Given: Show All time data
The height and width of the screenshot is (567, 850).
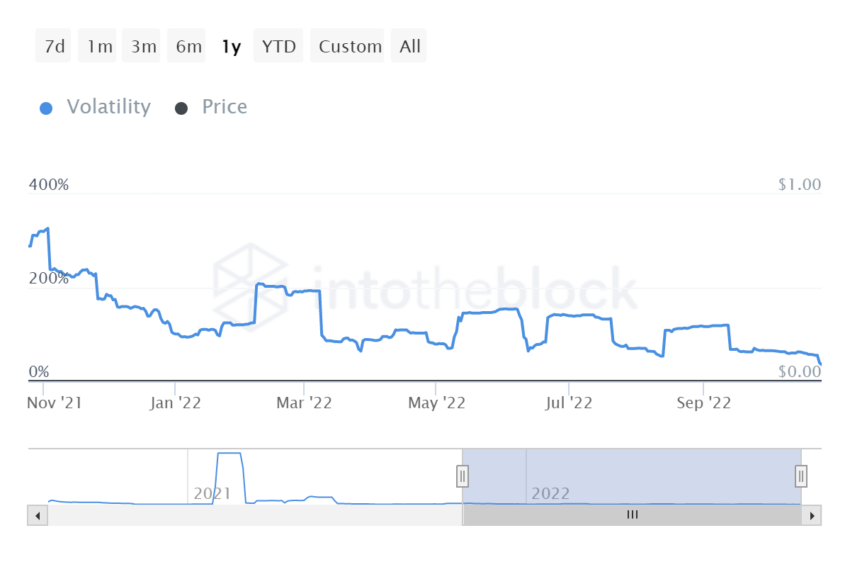Looking at the screenshot, I should pos(410,46).
